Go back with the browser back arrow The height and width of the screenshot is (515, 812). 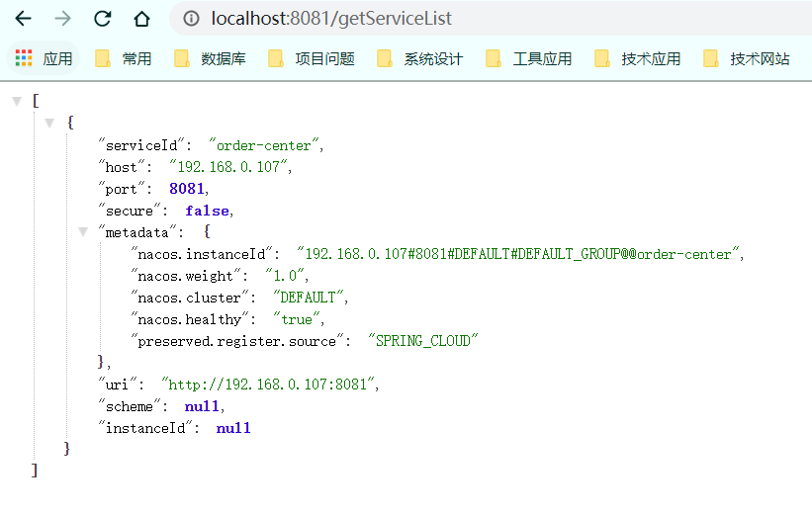click(24, 19)
